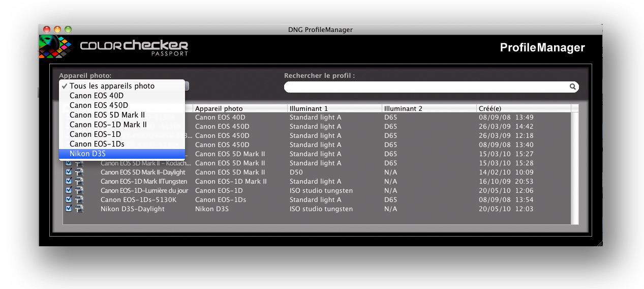Viewport: 644px width, 289px height.
Task: Uncheck the Canon EOS-1Ds-5130K profile checkbox
Action: tap(69, 199)
